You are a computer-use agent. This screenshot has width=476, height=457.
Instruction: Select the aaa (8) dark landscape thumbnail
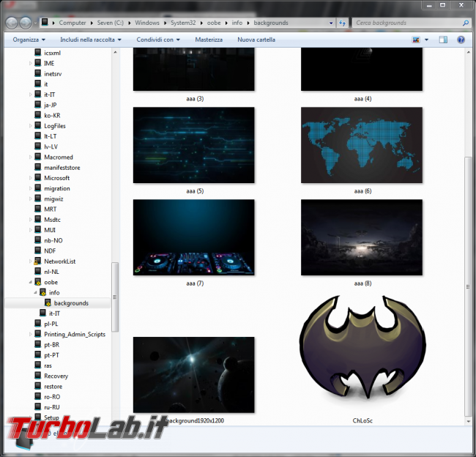point(362,237)
